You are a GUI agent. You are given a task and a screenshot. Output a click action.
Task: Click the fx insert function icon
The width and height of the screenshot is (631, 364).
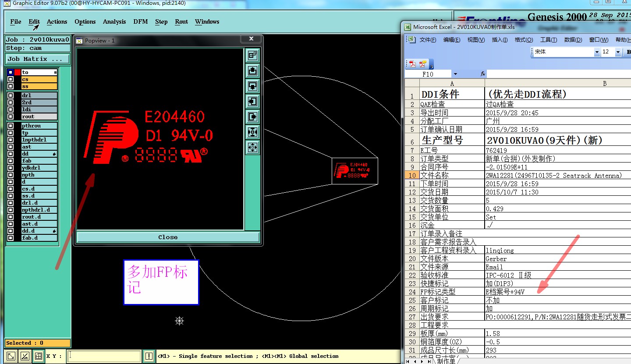483,74
